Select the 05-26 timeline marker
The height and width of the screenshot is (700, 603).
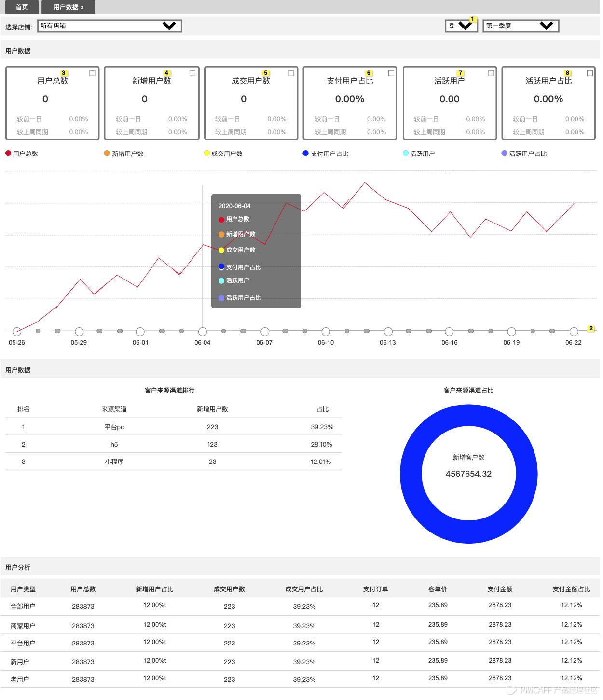pyautogui.click(x=17, y=332)
